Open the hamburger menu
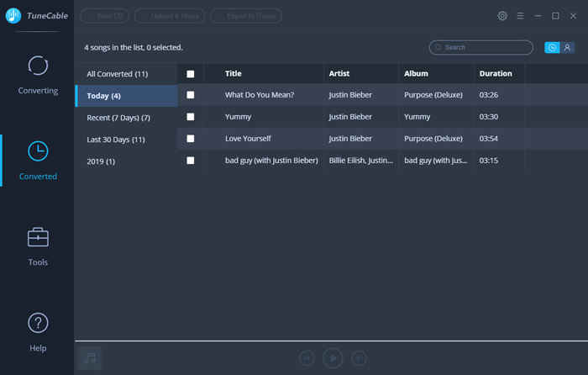The height and width of the screenshot is (375, 588). (x=520, y=16)
